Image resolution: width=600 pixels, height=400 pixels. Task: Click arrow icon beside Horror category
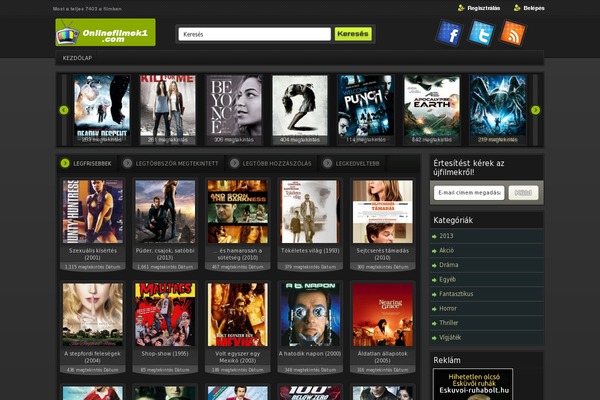434,309
